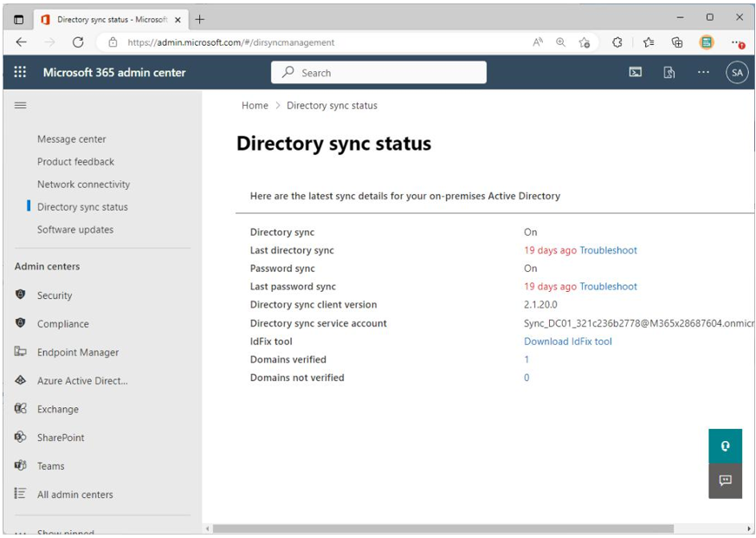
Task: Click the browser read aloud icon
Action: tap(538, 42)
